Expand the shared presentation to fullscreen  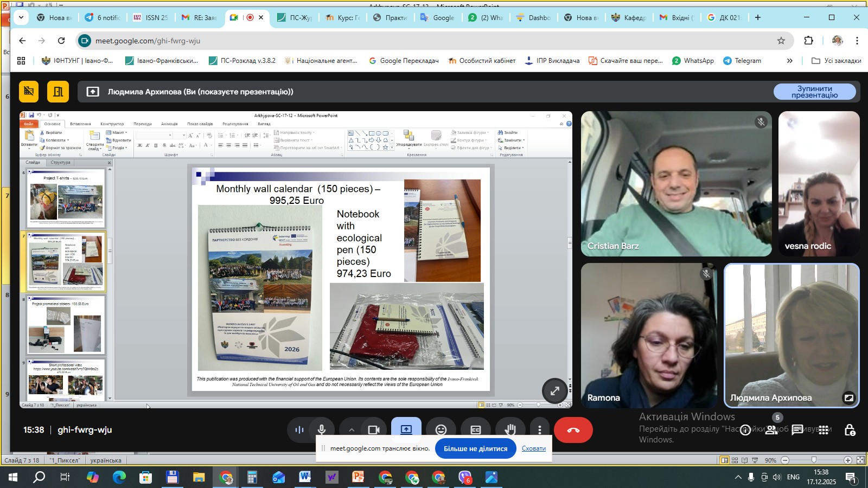555,390
